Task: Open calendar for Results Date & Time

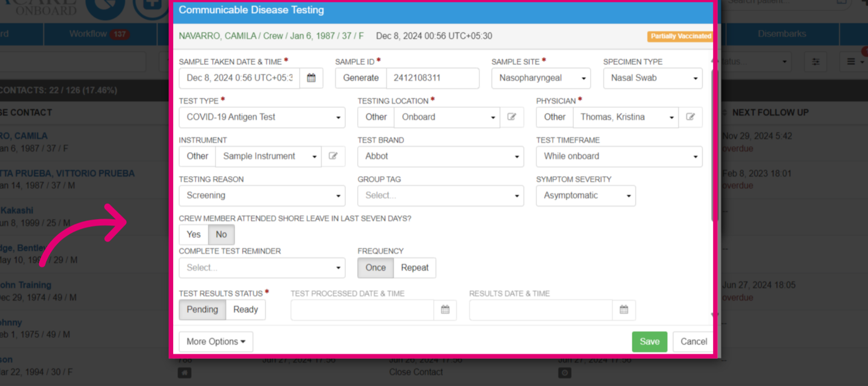Action: 624,310
